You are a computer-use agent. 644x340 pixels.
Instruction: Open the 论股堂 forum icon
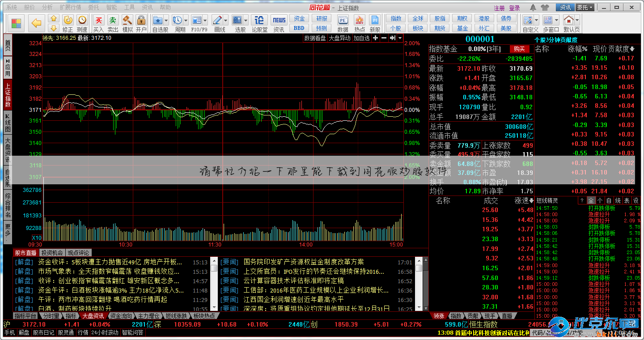[x=259, y=20]
